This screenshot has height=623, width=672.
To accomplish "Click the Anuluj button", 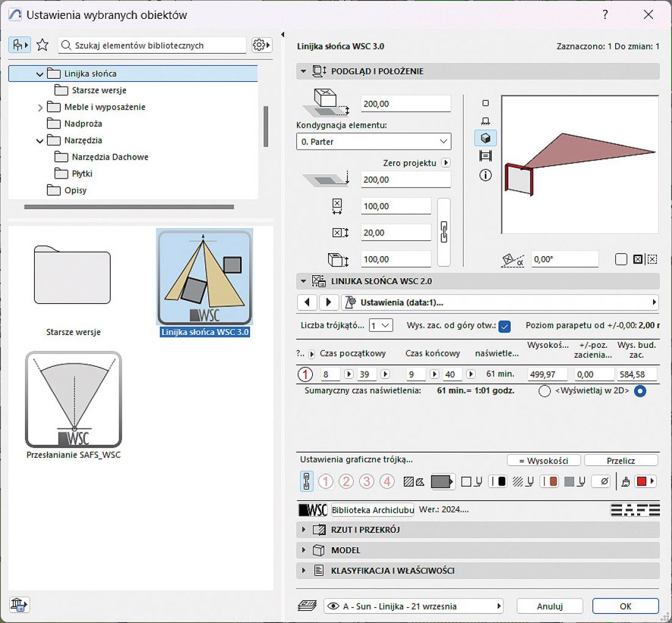I will 550,606.
